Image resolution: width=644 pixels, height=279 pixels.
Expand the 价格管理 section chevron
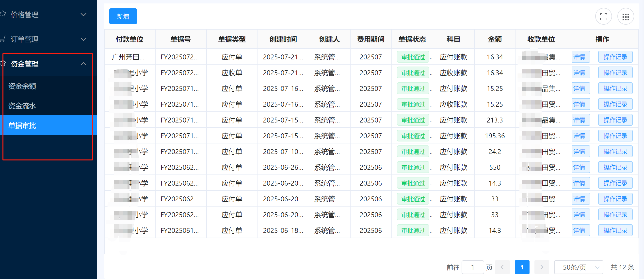[x=83, y=14]
